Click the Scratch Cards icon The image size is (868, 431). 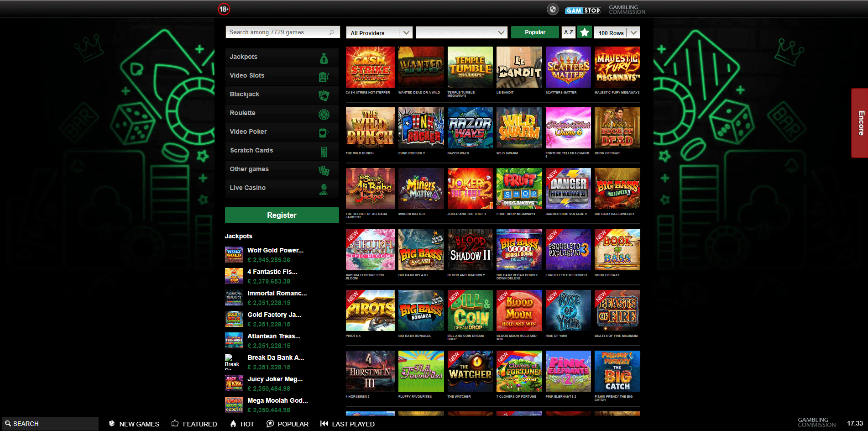pyautogui.click(x=324, y=152)
